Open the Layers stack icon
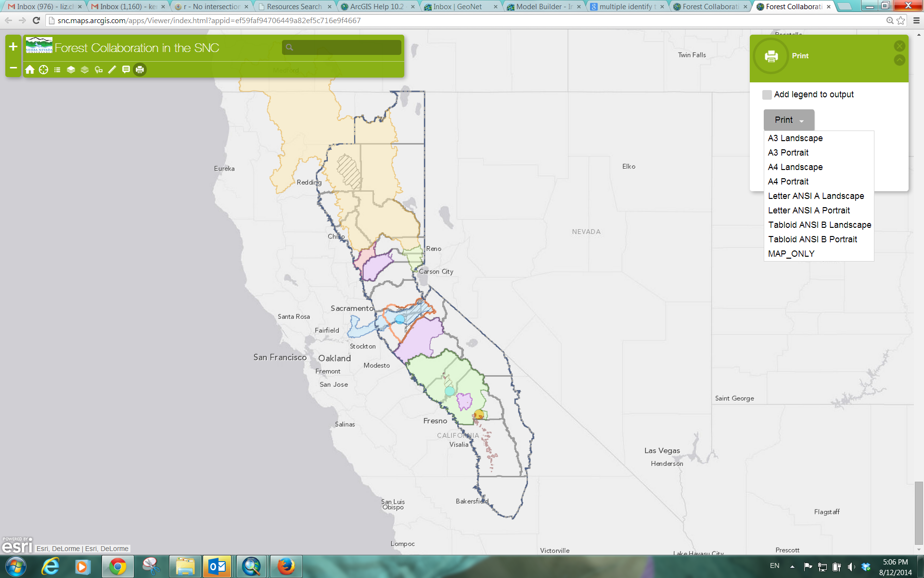Image resolution: width=924 pixels, height=578 pixels. click(x=71, y=70)
